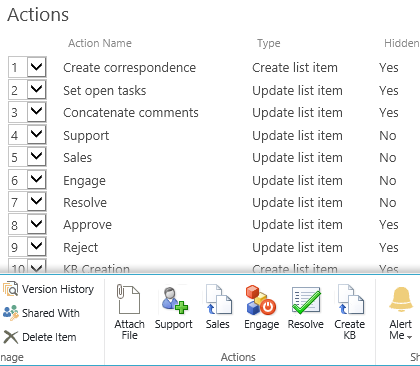Click the Attach File paperclip icon
Viewport: 420px width, 366px height.
[129, 300]
